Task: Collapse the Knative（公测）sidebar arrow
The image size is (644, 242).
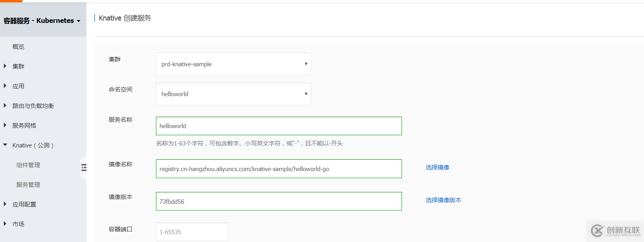Action: [5, 145]
